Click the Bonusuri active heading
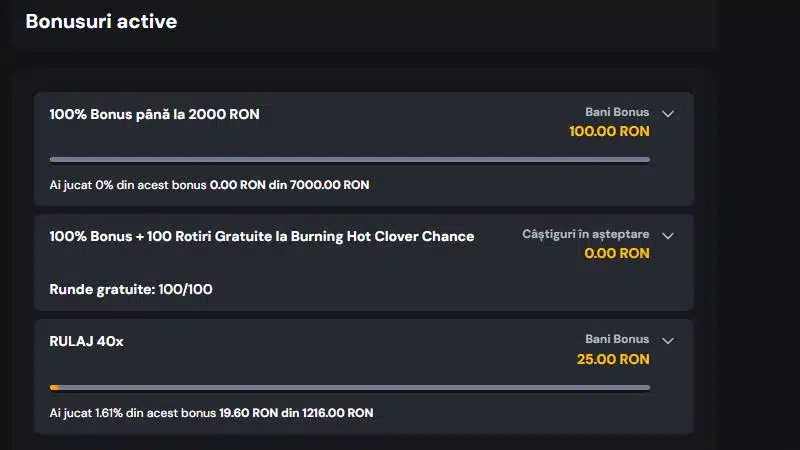This screenshot has width=800, height=450. (101, 21)
